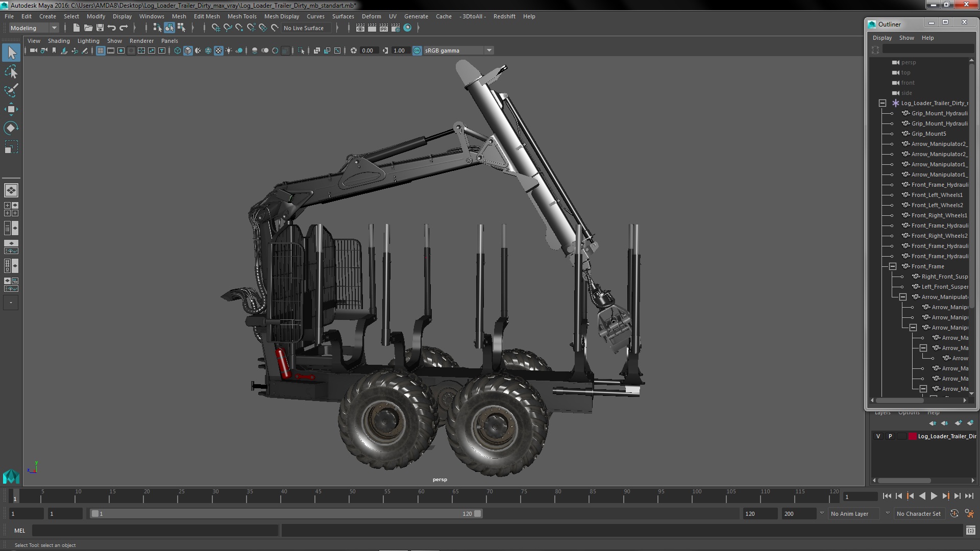Go to start of playback range
The image size is (980, 551).
[887, 496]
